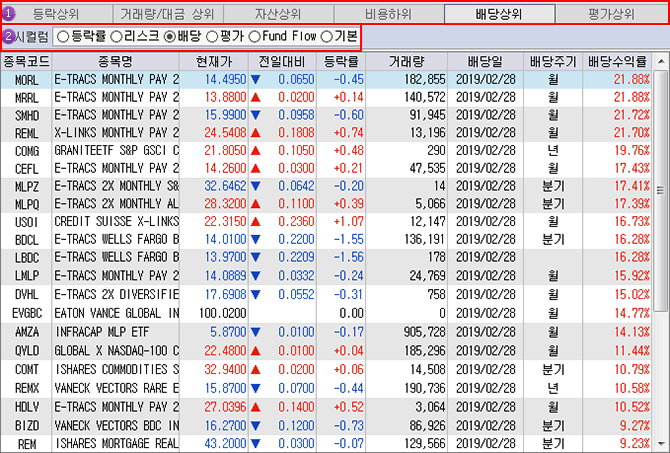Click GLOBAL X NASDAQ-100 name
670x453 pixels.
(x=116, y=351)
